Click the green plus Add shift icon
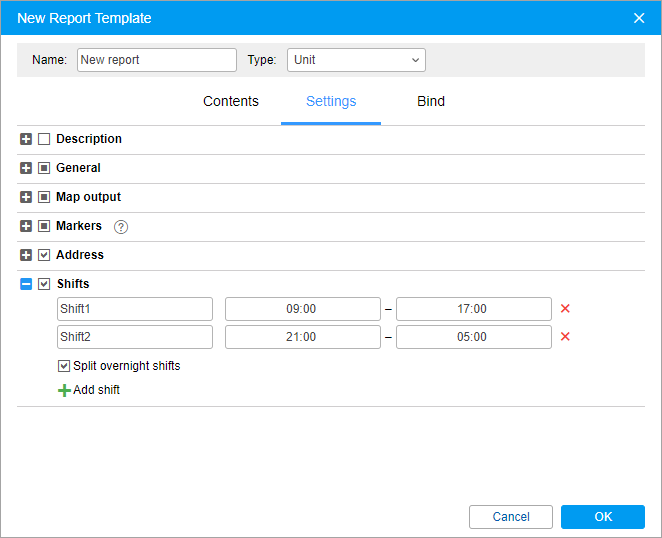 click(x=64, y=390)
